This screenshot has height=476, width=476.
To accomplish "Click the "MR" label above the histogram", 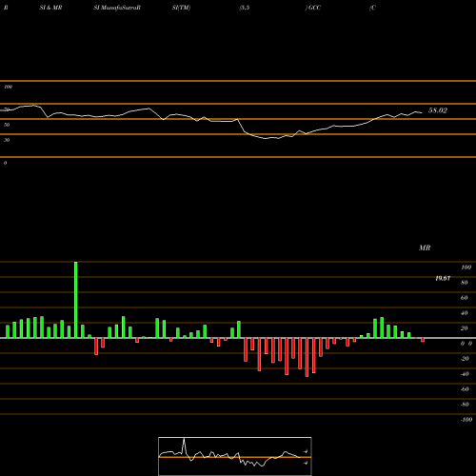I will click(425, 248).
